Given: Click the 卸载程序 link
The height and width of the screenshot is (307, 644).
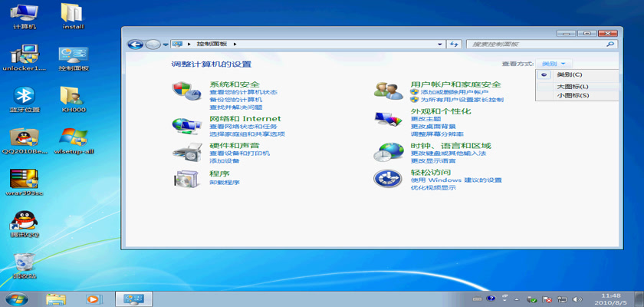Looking at the screenshot, I should coord(225,183).
